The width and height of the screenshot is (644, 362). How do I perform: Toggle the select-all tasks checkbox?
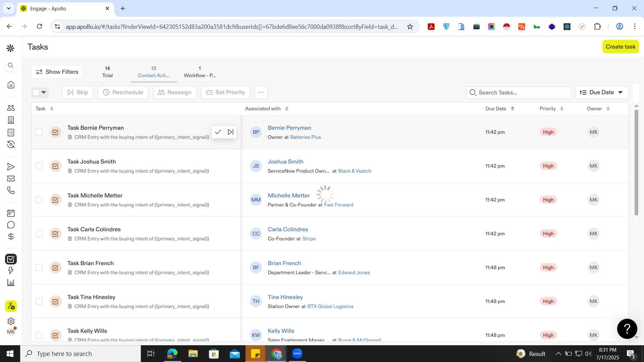(x=36, y=92)
